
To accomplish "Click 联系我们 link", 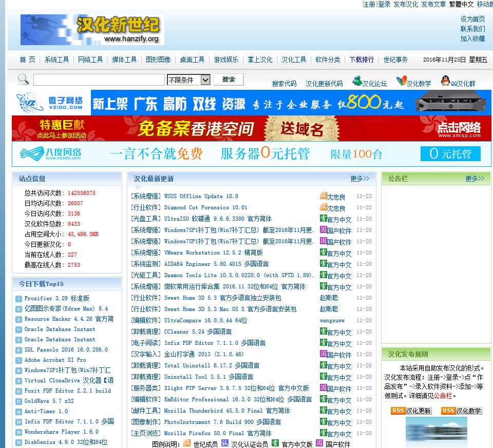I will tap(473, 29).
